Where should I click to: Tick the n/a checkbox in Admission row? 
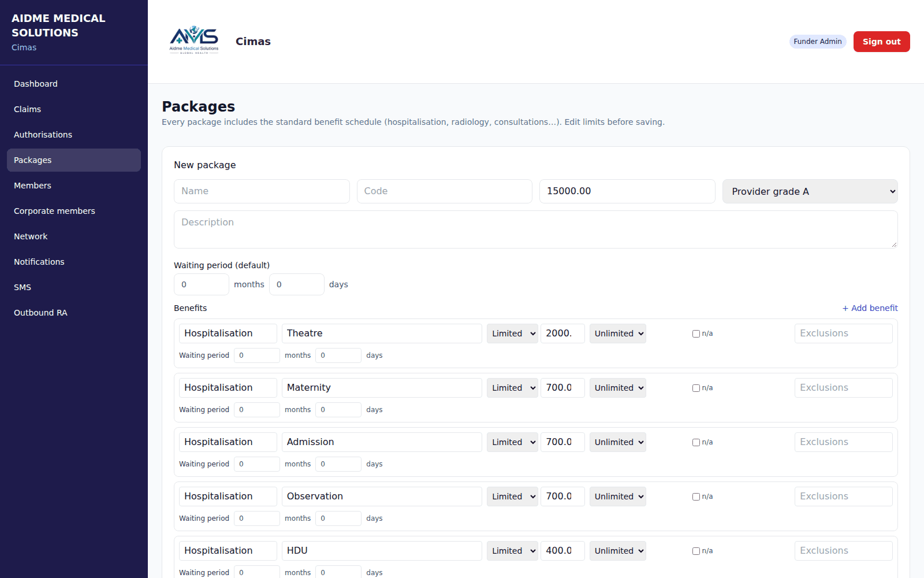(x=696, y=442)
